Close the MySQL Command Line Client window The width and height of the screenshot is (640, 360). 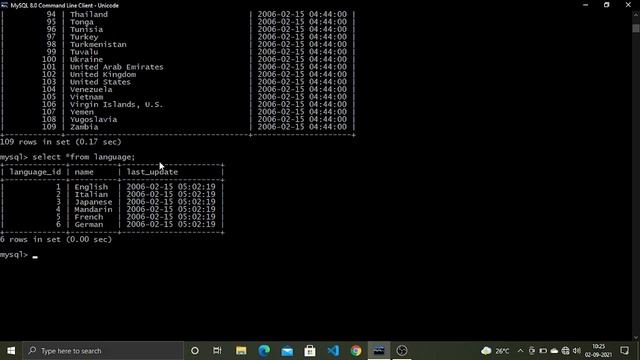coord(628,5)
